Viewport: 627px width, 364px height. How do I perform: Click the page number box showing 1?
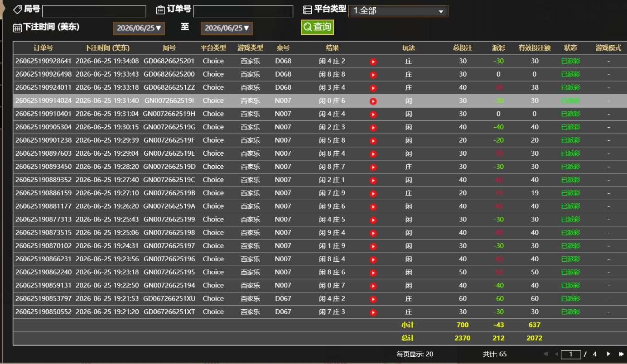571,354
